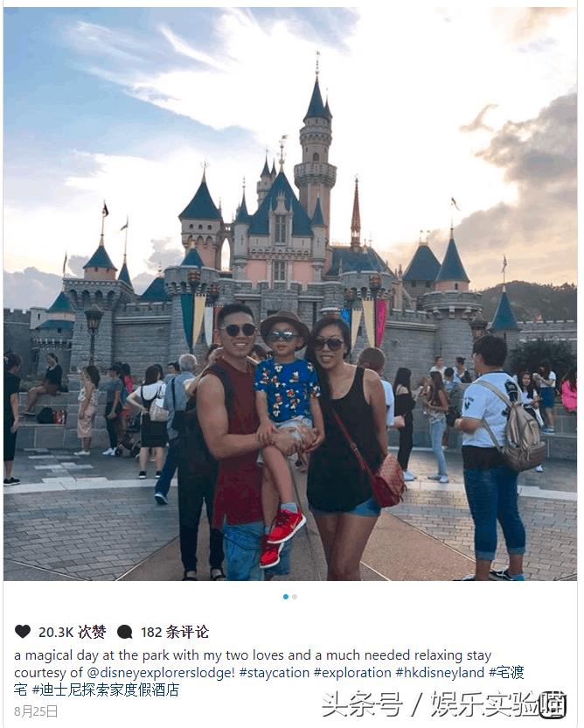
Task: Open the #staycation hashtag
Action: pyautogui.click(x=275, y=672)
